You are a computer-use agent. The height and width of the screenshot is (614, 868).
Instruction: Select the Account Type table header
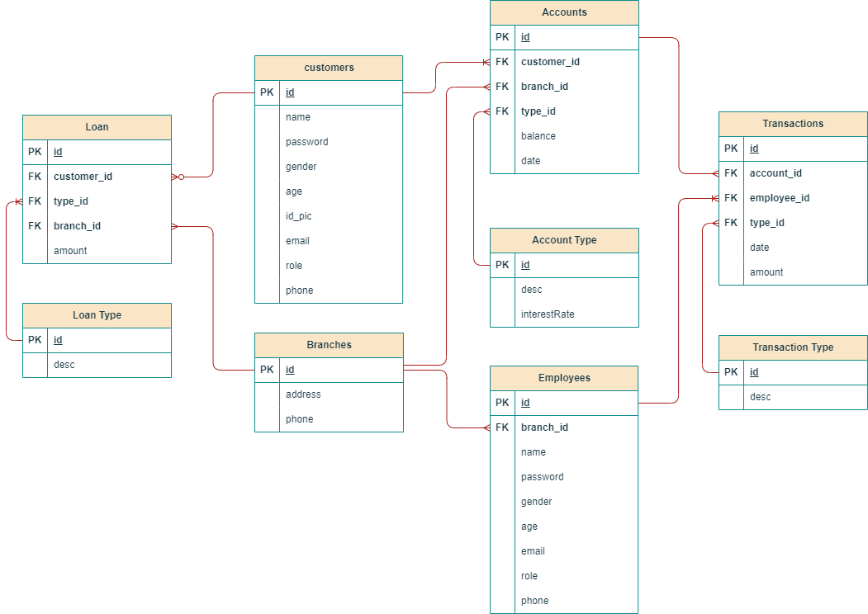point(564,240)
